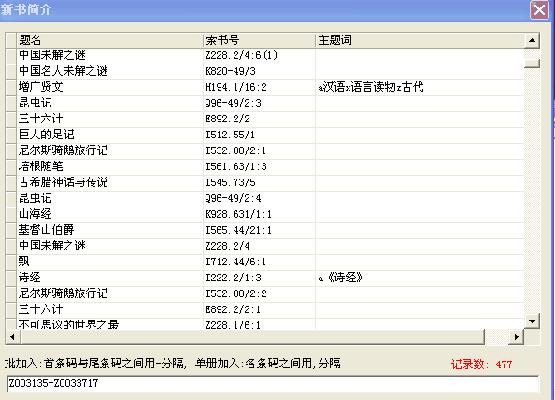Click the horizontal scrollbar right arrow
Image resolution: width=555 pixels, height=400 pixels.
coord(516,337)
